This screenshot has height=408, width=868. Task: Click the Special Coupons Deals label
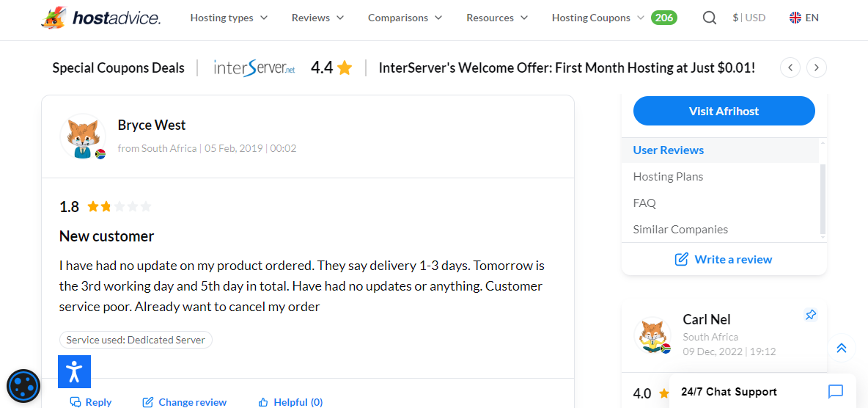(x=119, y=68)
